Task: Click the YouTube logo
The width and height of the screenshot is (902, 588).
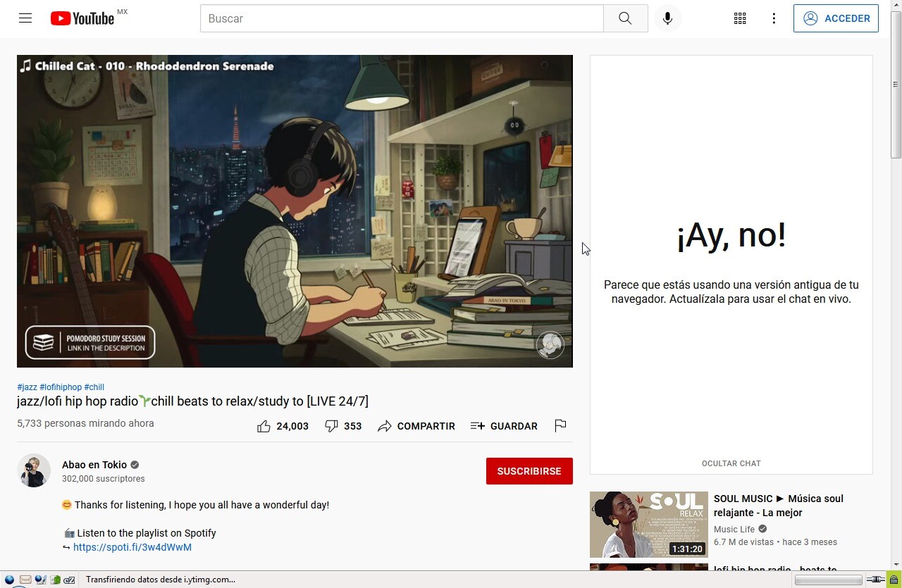Action: pos(82,18)
